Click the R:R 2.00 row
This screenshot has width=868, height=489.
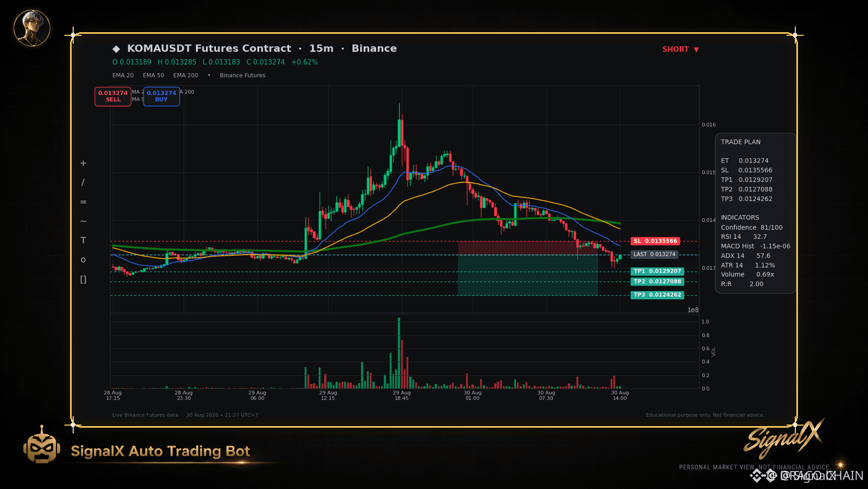742,284
